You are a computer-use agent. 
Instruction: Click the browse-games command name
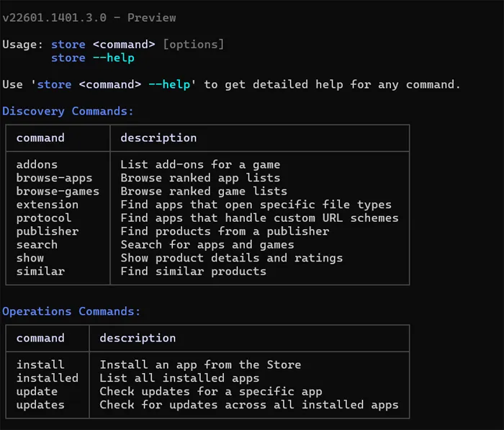click(58, 191)
